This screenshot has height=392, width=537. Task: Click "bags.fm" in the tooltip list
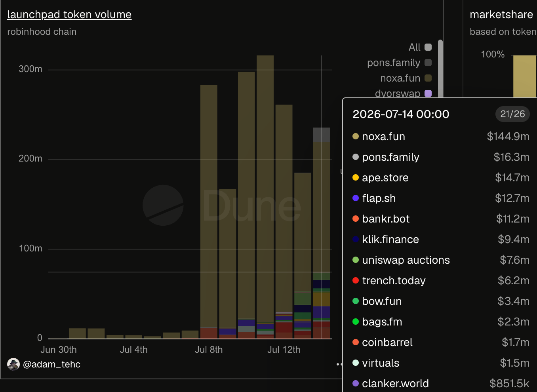pos(382,322)
